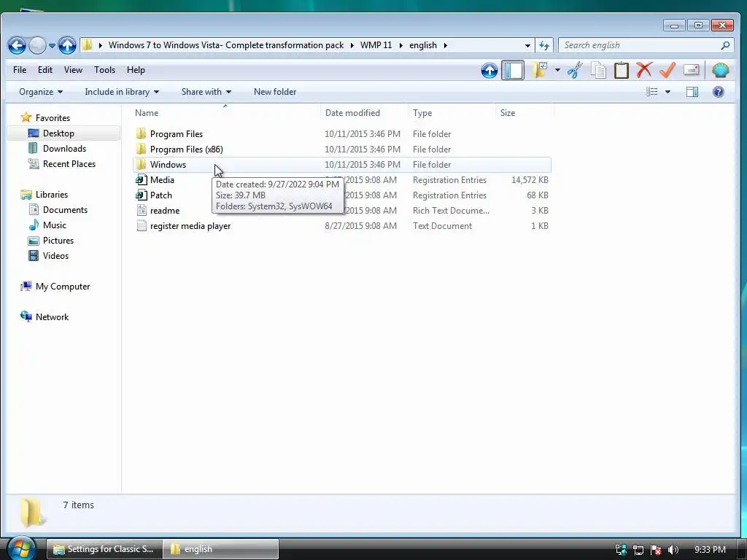Open the File menu

(20, 70)
